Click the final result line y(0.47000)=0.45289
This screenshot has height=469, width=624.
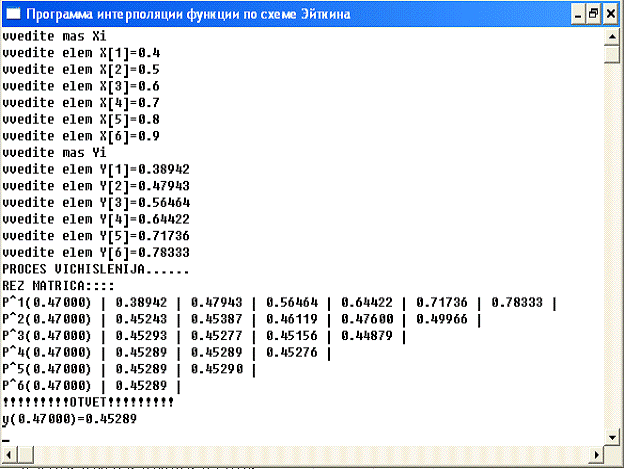click(x=70, y=419)
